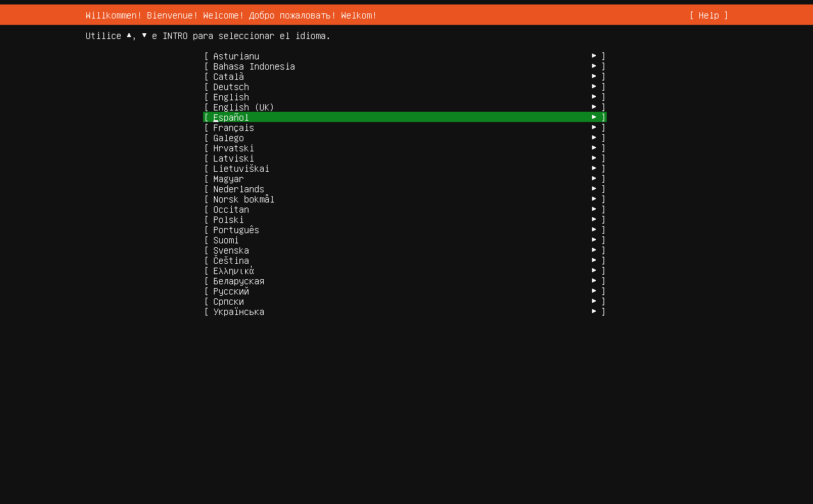Screen dimensions: 813x504
Task: Click arrow at end of Ελληνικά row
Action: pyautogui.click(x=594, y=270)
